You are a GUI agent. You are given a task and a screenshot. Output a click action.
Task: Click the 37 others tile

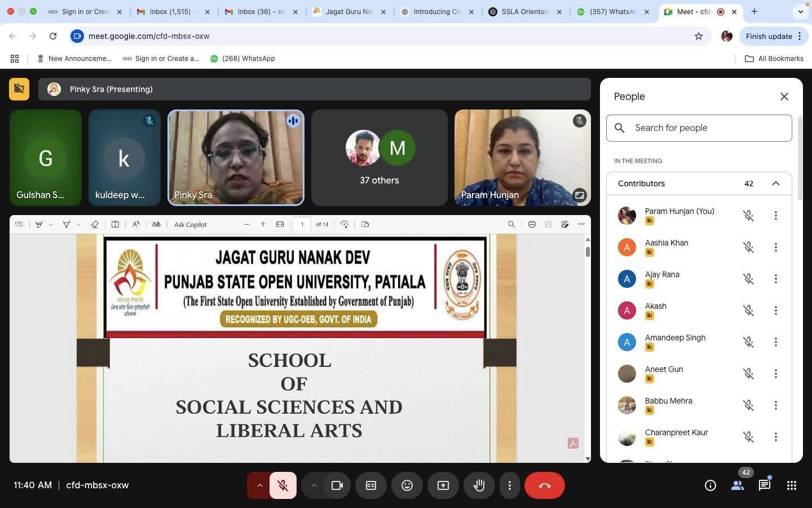[379, 157]
